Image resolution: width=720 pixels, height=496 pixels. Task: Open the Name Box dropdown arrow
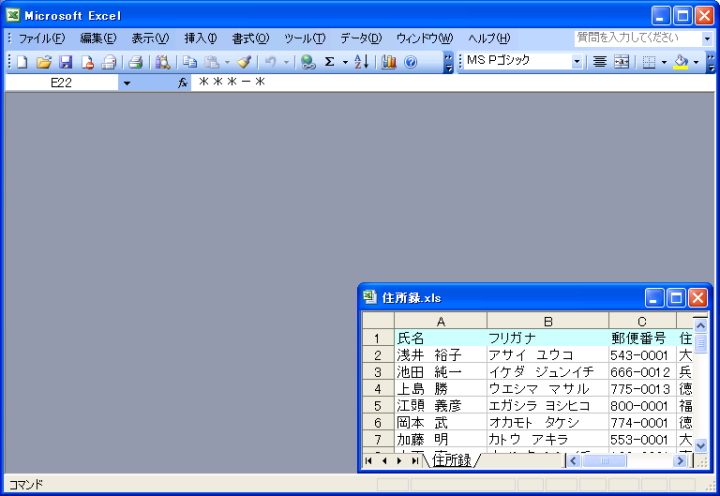127,83
